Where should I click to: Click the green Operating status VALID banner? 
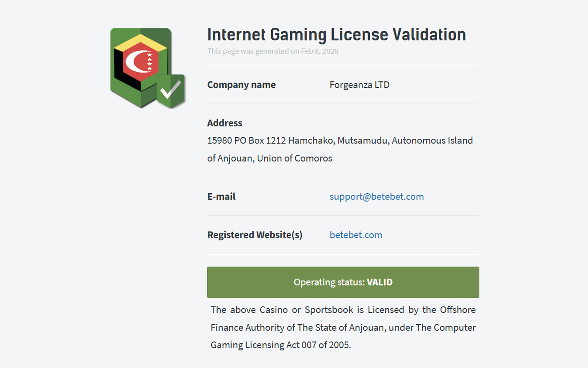click(343, 282)
